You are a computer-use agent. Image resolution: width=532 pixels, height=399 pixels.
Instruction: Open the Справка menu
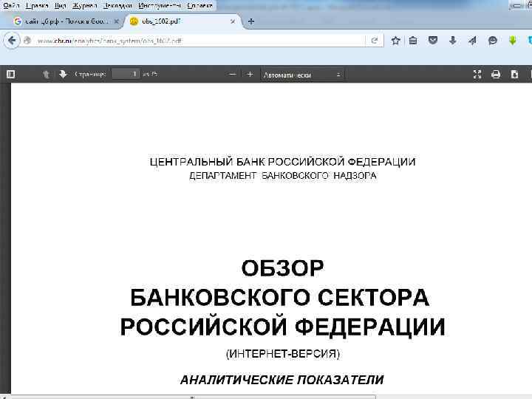(199, 5)
